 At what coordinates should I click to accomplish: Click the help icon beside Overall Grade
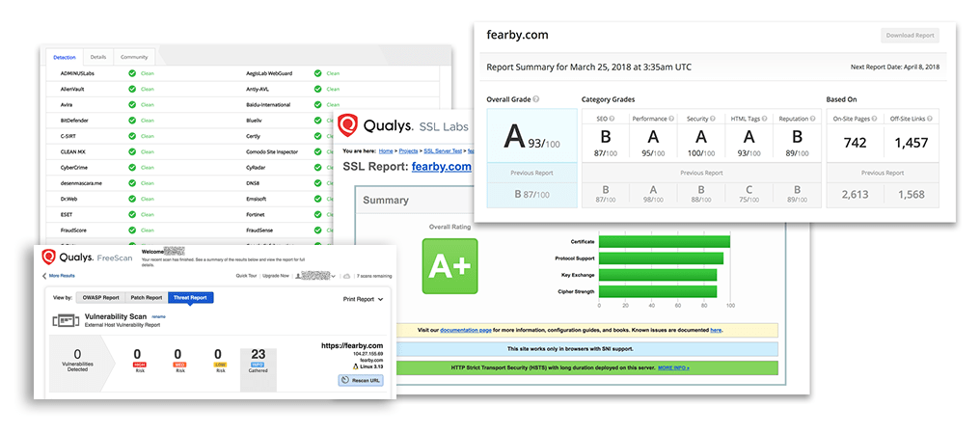pyautogui.click(x=535, y=99)
